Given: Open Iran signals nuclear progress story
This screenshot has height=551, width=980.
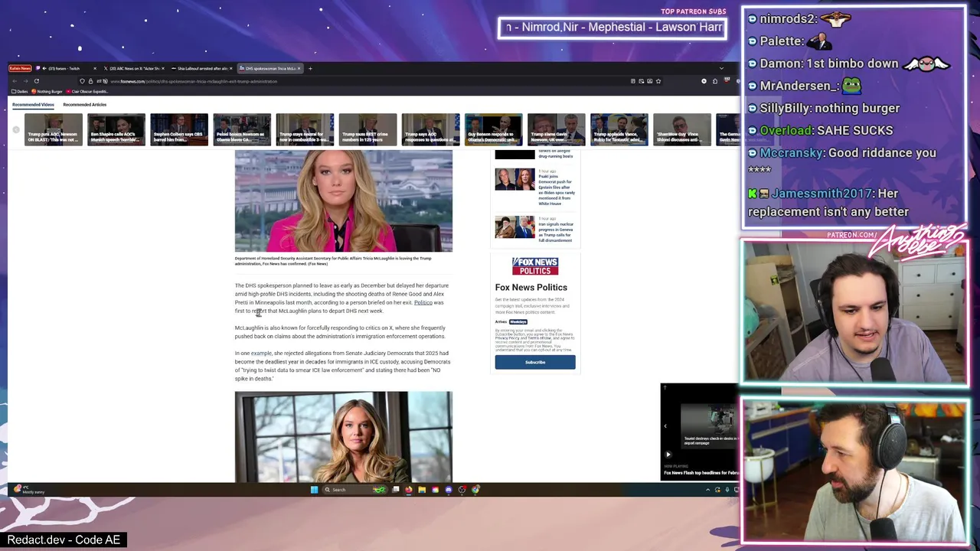Looking at the screenshot, I should click(x=535, y=230).
